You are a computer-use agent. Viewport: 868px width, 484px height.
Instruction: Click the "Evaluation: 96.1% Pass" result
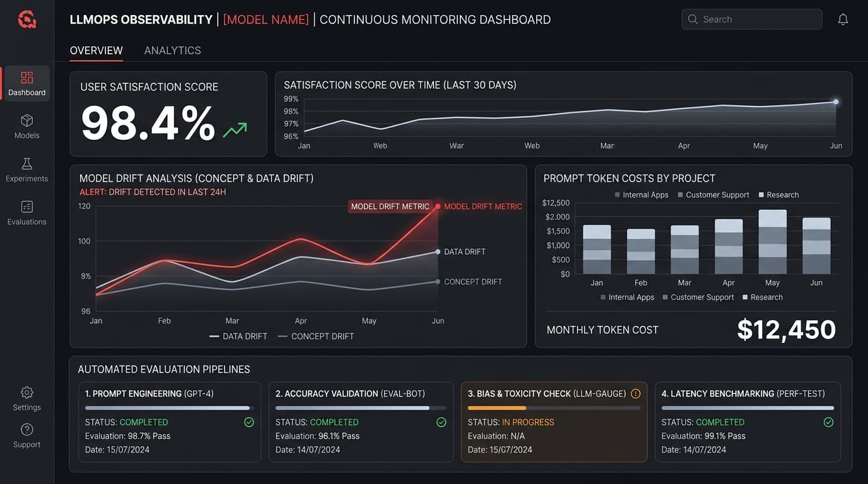point(318,436)
